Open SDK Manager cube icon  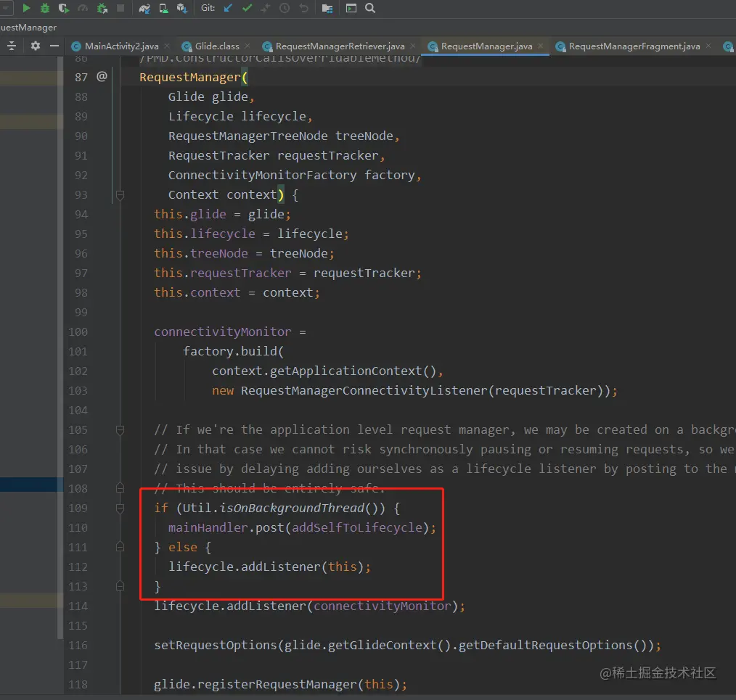[x=182, y=8]
